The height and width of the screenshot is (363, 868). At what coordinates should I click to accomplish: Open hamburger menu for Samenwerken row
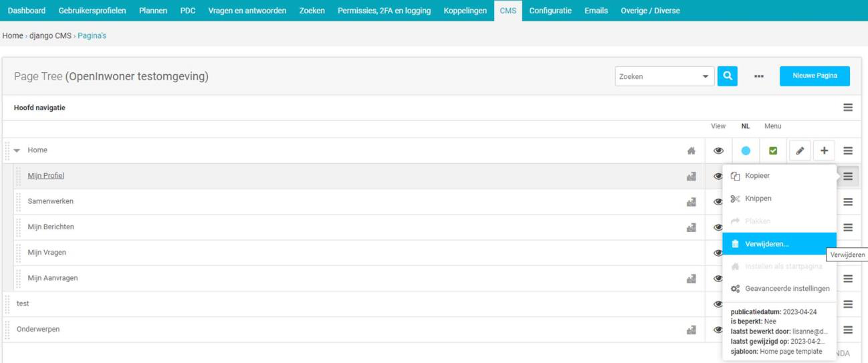click(848, 202)
